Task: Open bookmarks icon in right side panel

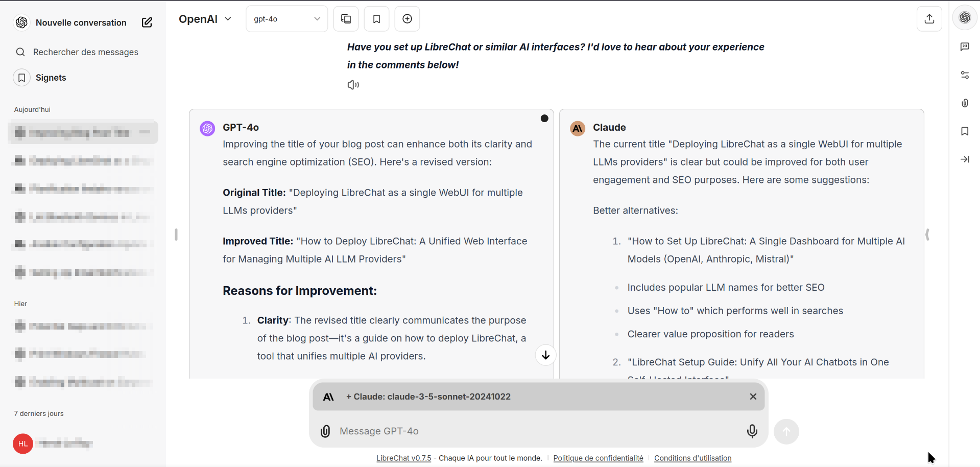Action: coord(965,131)
